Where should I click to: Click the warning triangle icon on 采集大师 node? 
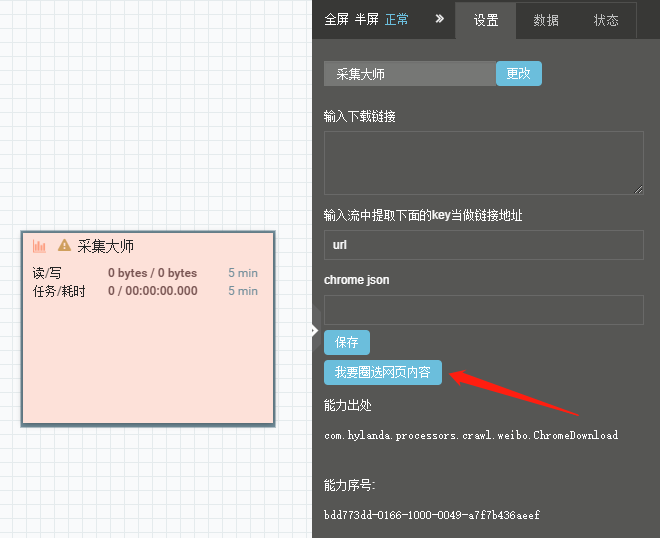64,245
